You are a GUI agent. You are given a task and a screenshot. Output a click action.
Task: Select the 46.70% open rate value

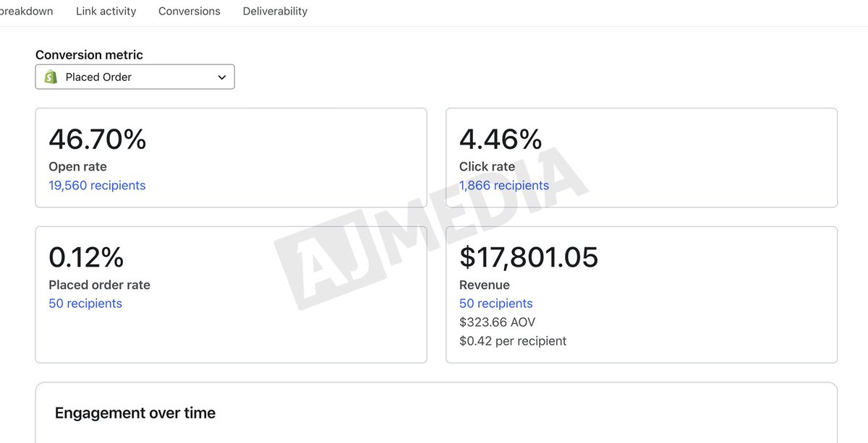(x=98, y=139)
